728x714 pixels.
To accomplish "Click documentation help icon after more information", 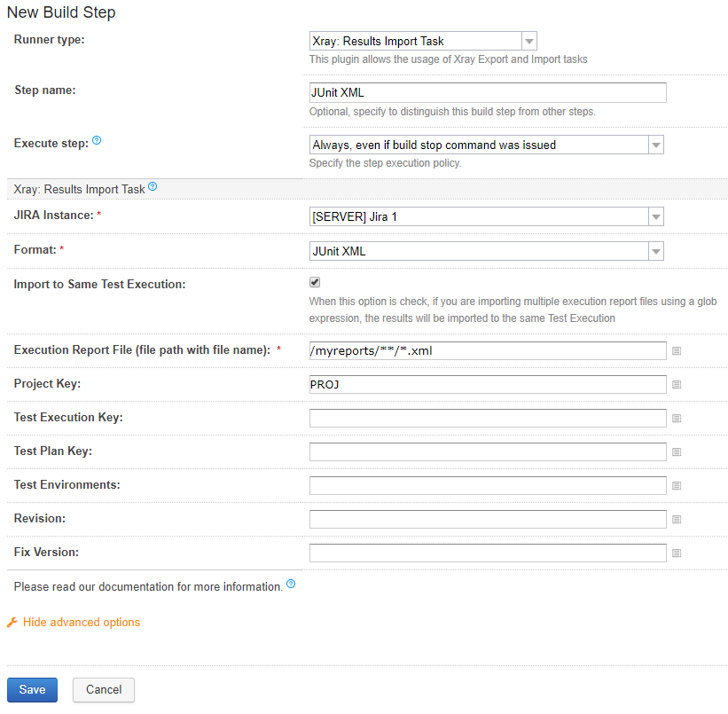I will [x=291, y=584].
